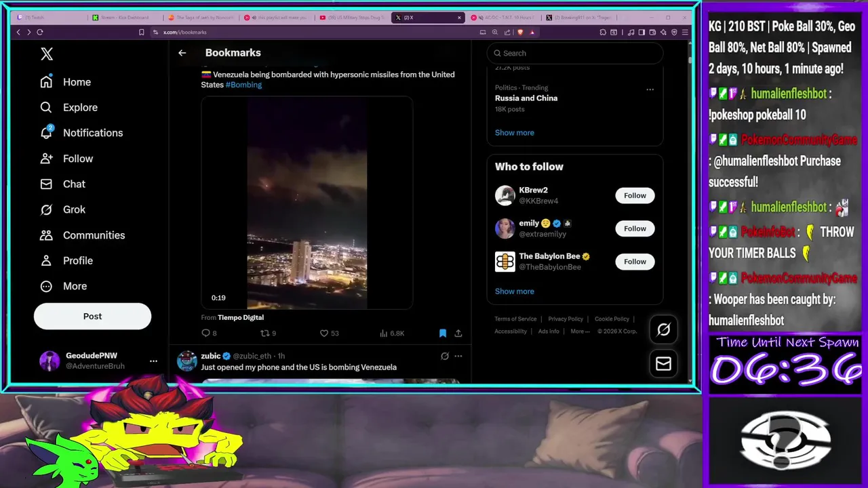
Task: Open Notifications in the X sidebar
Action: point(81,133)
